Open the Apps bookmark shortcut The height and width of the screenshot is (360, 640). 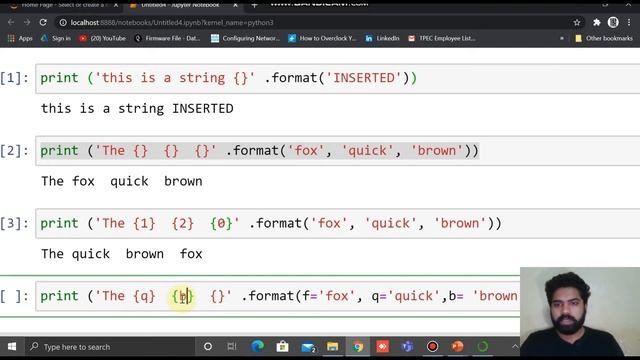[20, 38]
